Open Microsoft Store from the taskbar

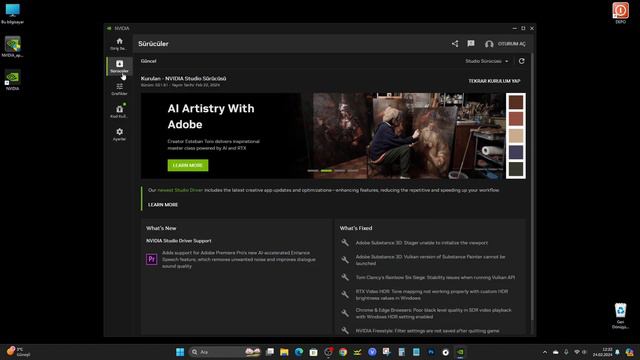point(313,352)
